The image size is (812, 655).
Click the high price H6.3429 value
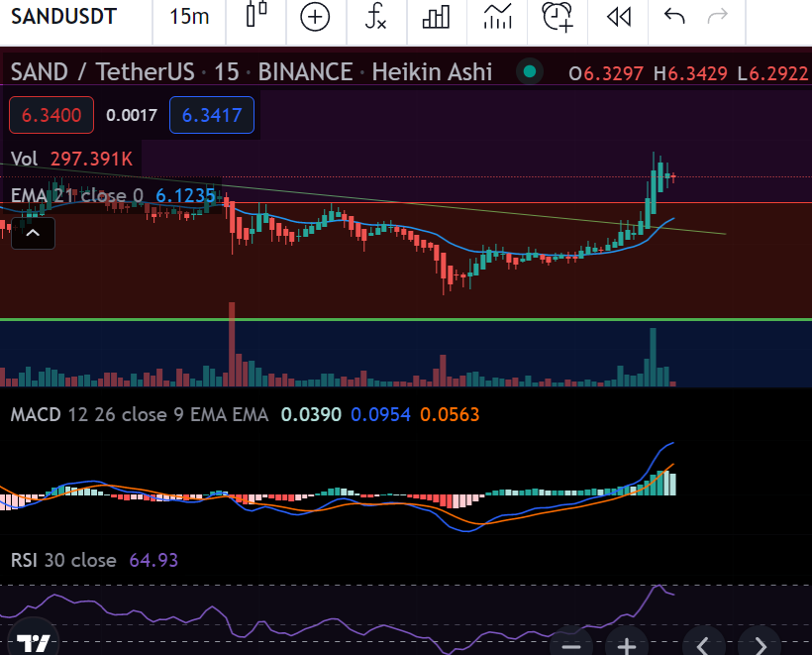click(x=690, y=73)
